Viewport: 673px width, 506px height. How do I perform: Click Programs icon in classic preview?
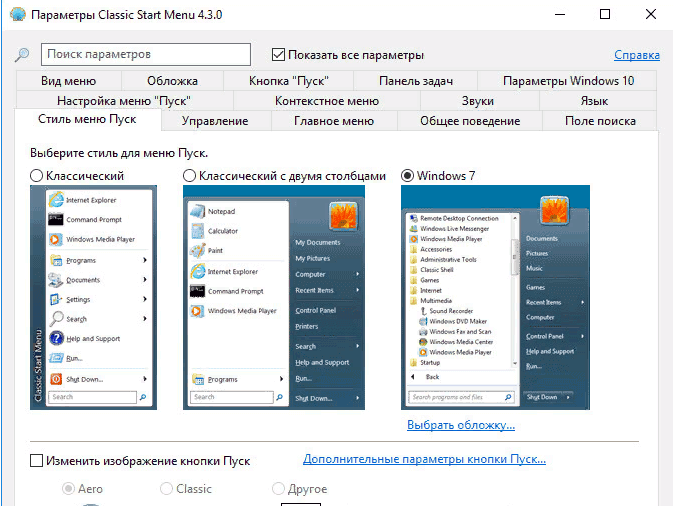pos(56,260)
